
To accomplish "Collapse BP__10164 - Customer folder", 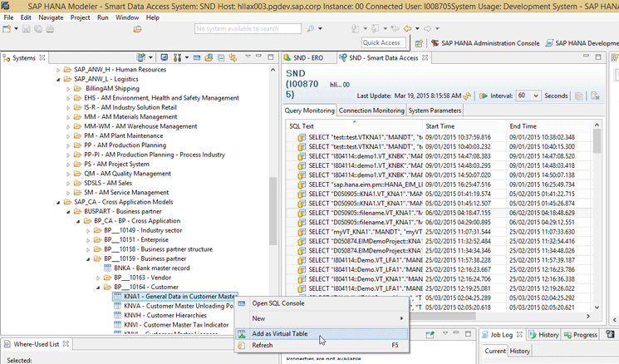I will coord(98,288).
